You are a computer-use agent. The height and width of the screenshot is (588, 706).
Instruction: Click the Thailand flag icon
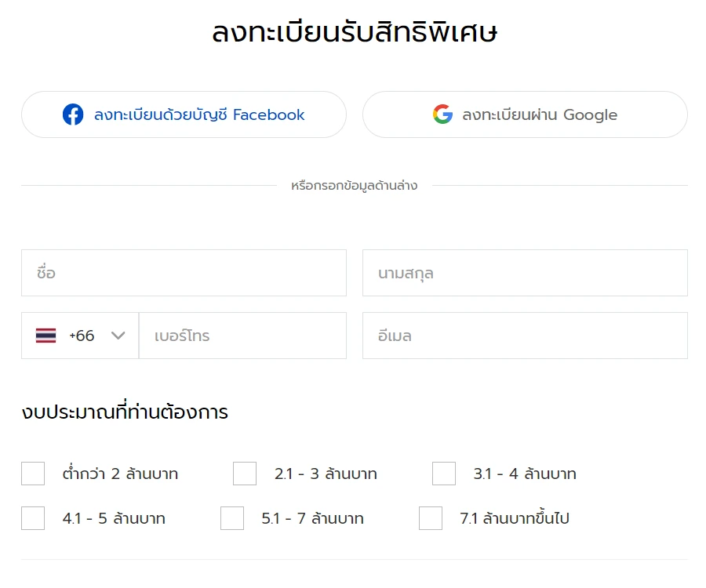click(45, 336)
